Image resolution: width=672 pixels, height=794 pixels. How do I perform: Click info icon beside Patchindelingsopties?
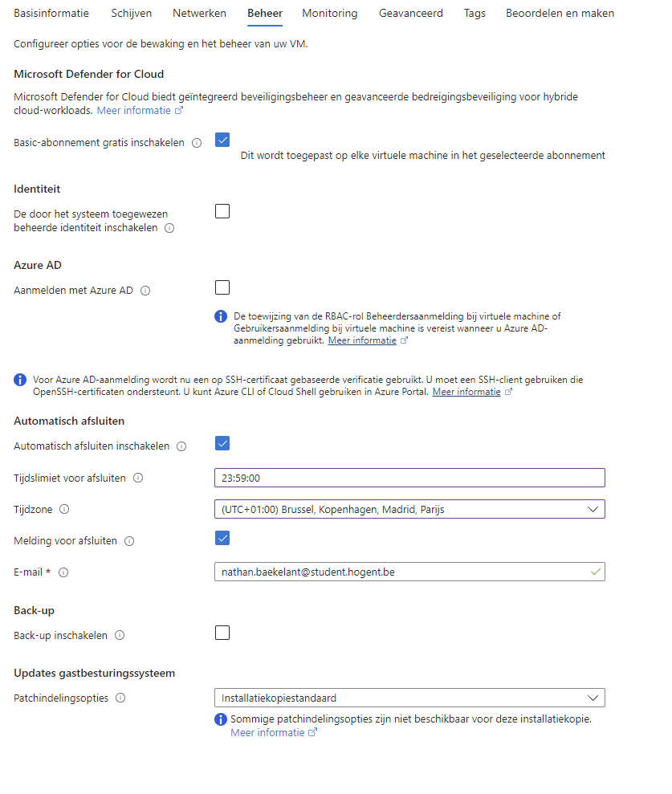coord(120,698)
